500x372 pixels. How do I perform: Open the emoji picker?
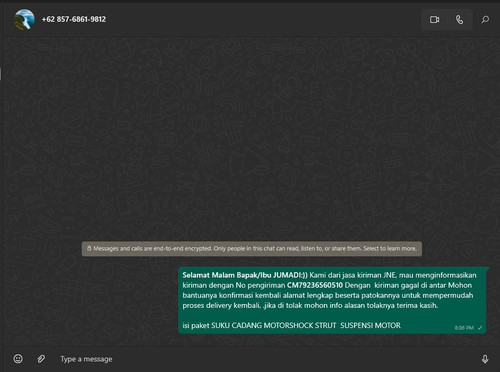(18, 359)
